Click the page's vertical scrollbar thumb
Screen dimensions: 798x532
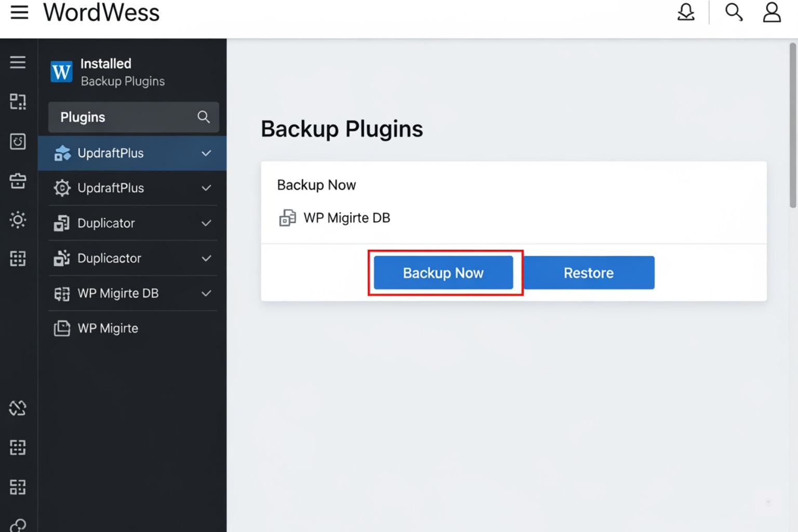pyautogui.click(x=793, y=125)
